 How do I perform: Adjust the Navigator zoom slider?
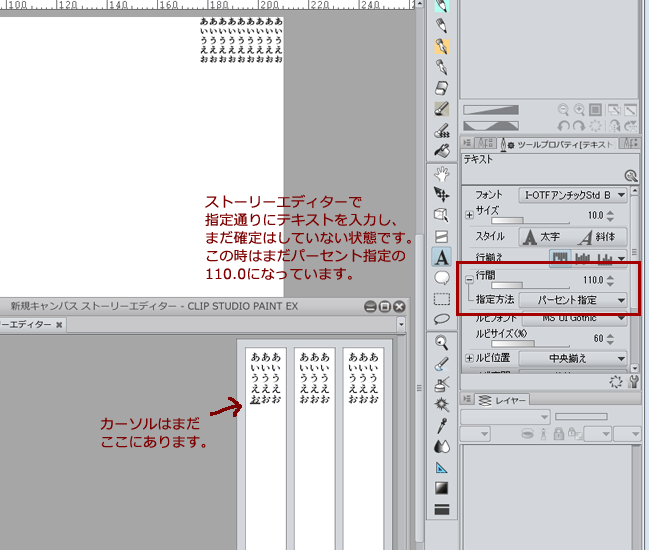point(491,110)
